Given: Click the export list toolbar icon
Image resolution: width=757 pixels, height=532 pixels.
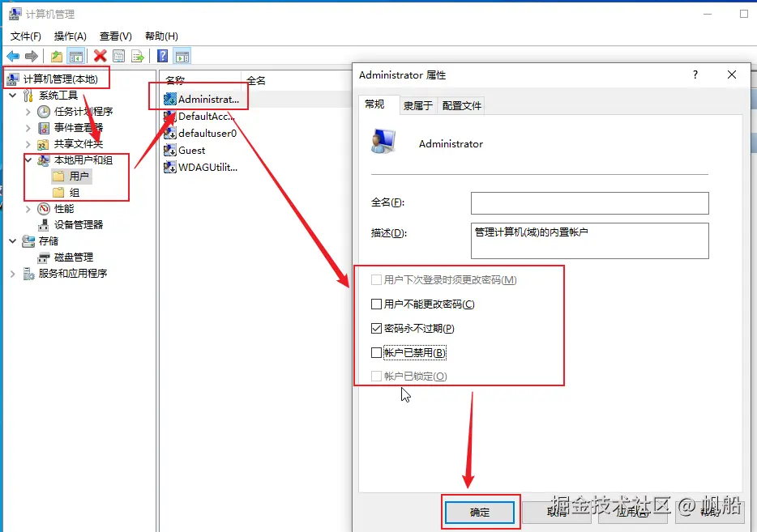Looking at the screenshot, I should tap(135, 55).
